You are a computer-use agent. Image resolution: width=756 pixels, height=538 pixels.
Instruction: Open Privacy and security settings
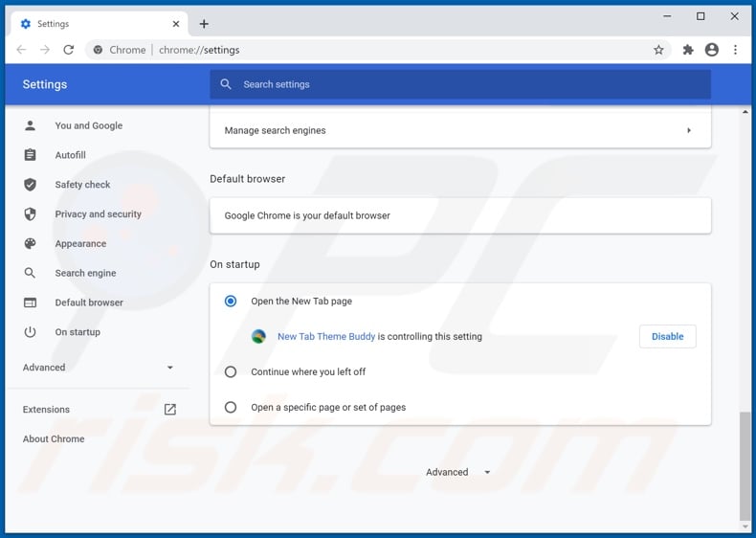98,213
